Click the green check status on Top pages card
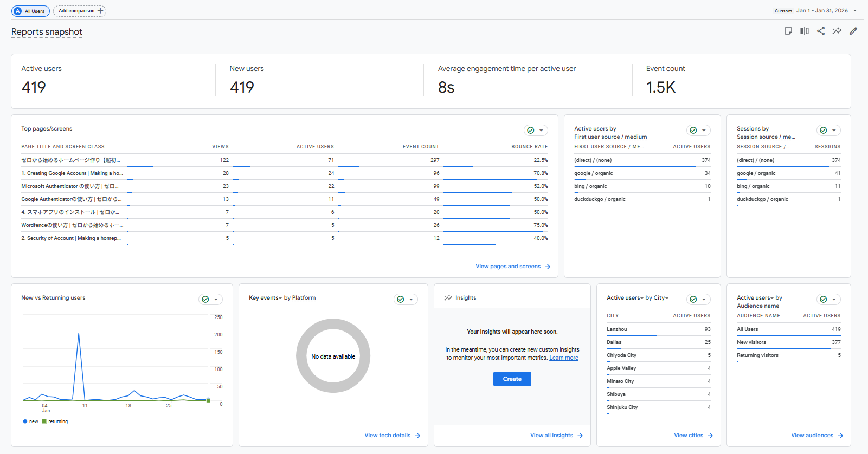This screenshot has height=454, width=868. pos(531,131)
